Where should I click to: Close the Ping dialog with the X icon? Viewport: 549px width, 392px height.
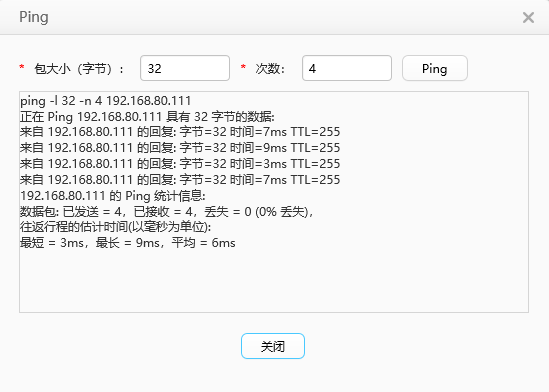[x=528, y=18]
